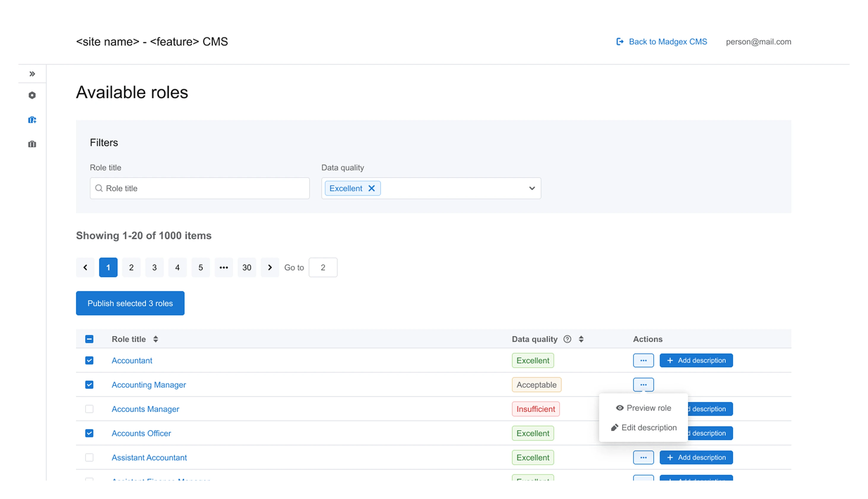Click the Insufficient quality badge

[536, 409]
